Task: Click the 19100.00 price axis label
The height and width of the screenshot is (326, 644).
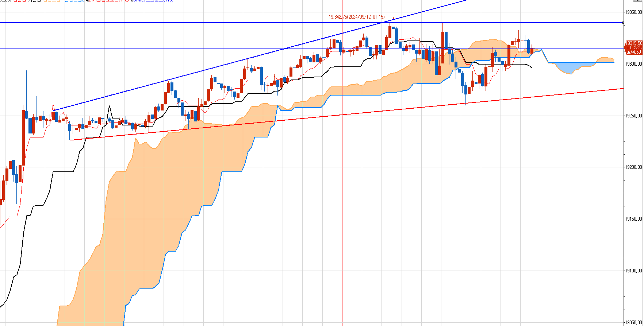Action: point(633,271)
